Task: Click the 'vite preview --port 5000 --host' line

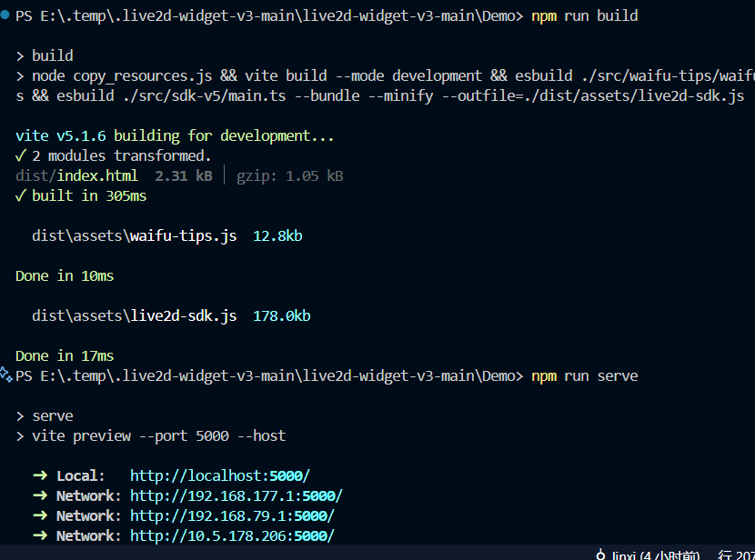Action: [x=158, y=436]
